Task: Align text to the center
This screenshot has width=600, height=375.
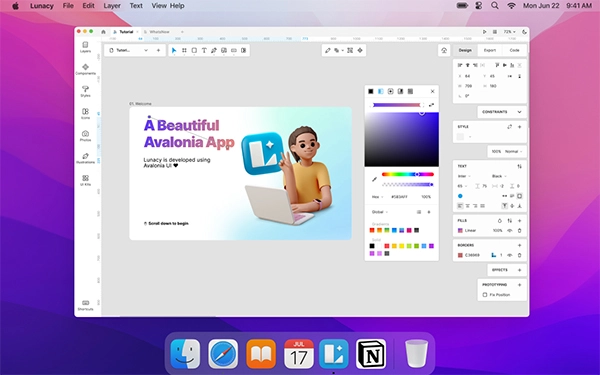Action: tap(468, 206)
